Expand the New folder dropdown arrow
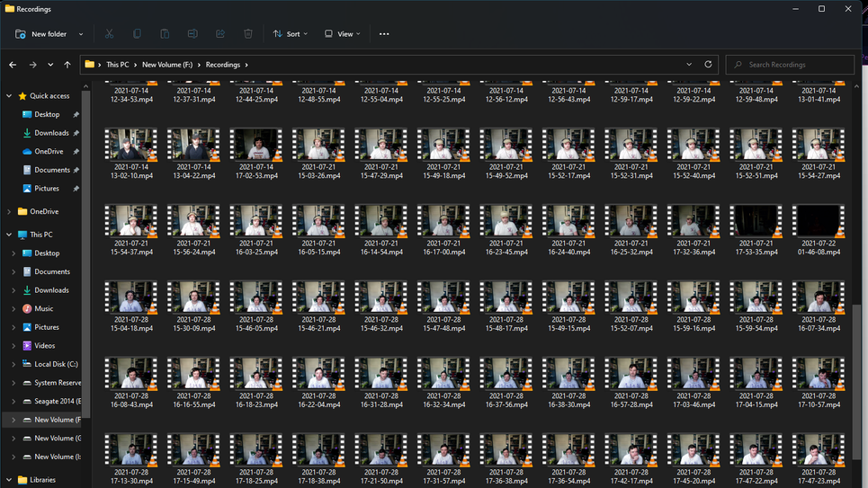 click(81, 34)
